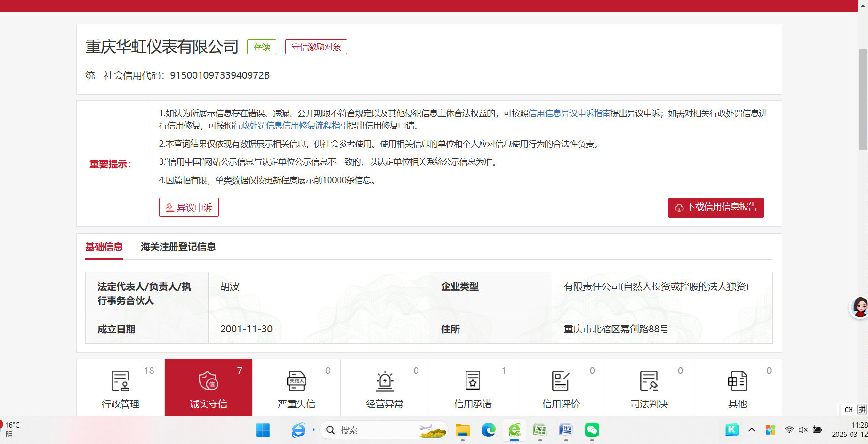868x444 pixels.
Task: Click the page vertical scrollbar
Action: click(863, 100)
